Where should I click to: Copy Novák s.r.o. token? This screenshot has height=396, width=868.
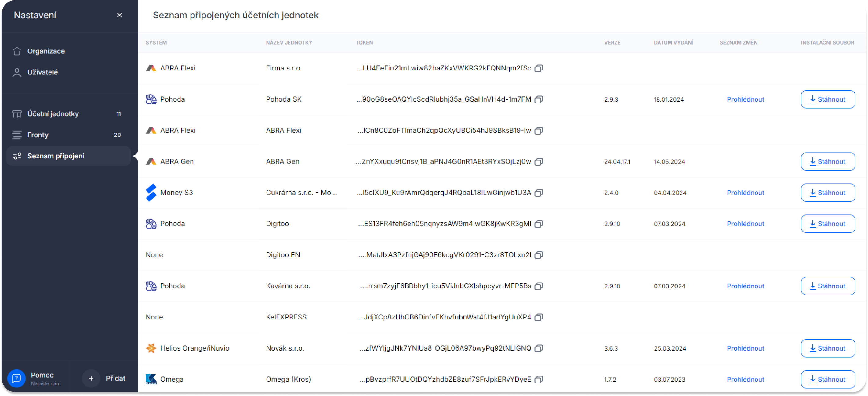[539, 348]
